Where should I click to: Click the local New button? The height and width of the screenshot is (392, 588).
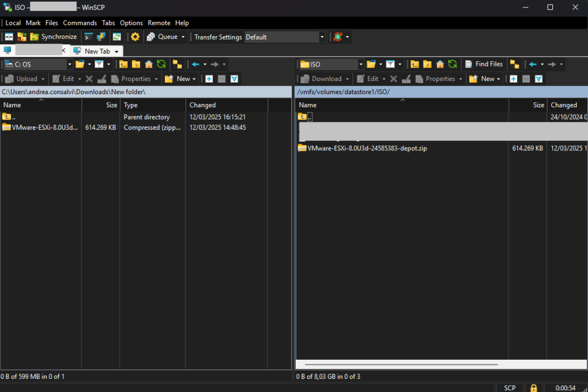(178, 79)
